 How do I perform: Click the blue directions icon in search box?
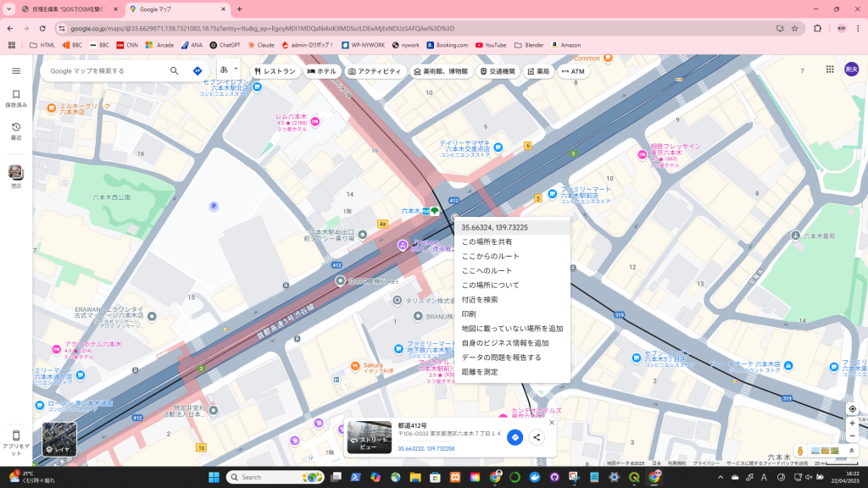click(198, 71)
